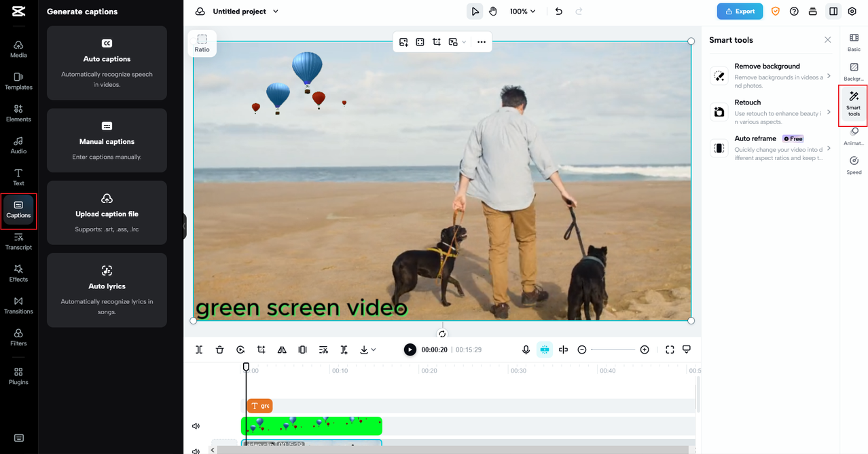Select the Captions sidebar item
Screen dimensions: 868x454
click(18, 209)
